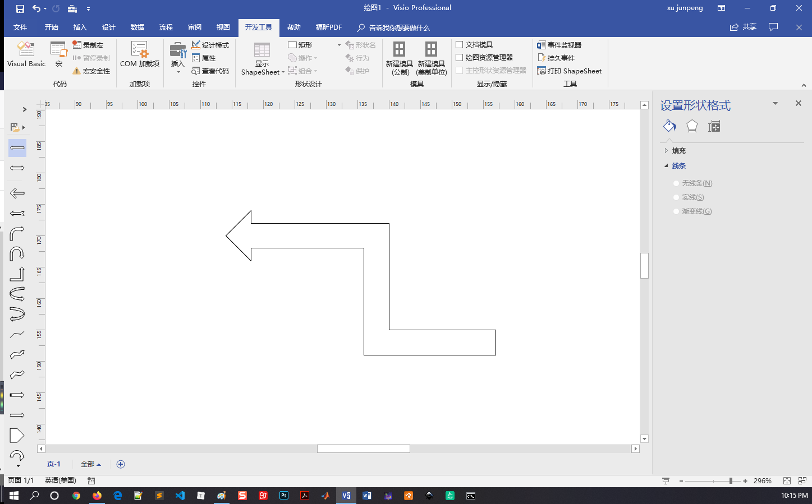Click Persistent Events (持久事件)
The height and width of the screenshot is (504, 812).
[x=556, y=58]
